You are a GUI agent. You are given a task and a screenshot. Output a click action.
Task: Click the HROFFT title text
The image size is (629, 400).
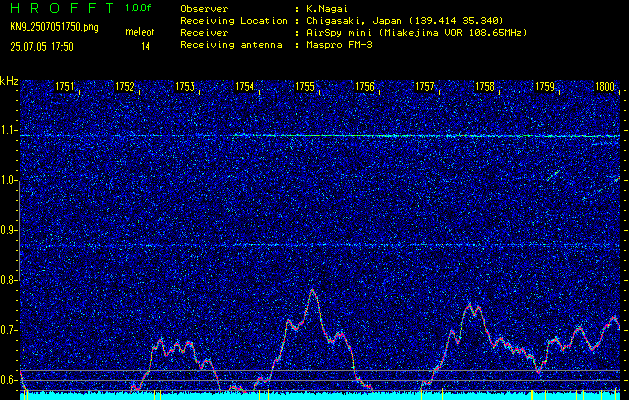click(63, 8)
